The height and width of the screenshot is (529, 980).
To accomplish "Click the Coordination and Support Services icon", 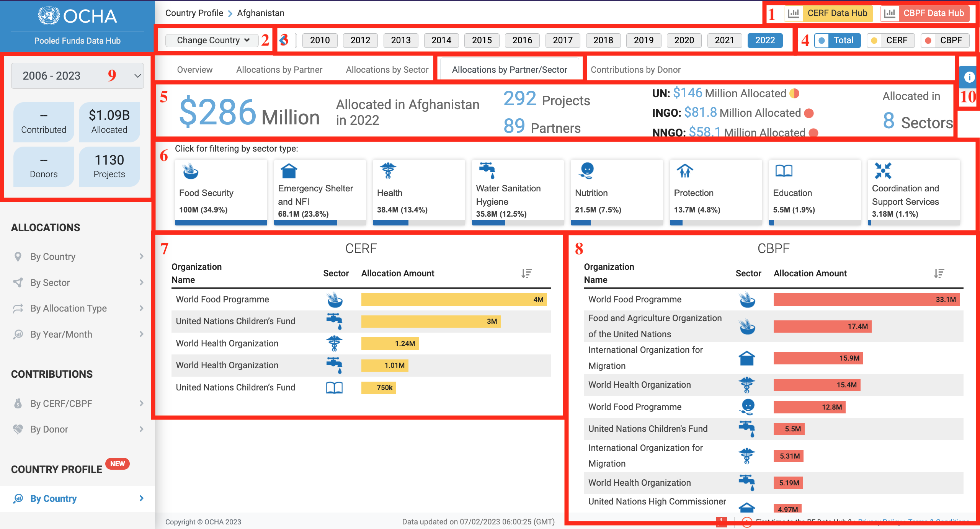I will [x=883, y=171].
